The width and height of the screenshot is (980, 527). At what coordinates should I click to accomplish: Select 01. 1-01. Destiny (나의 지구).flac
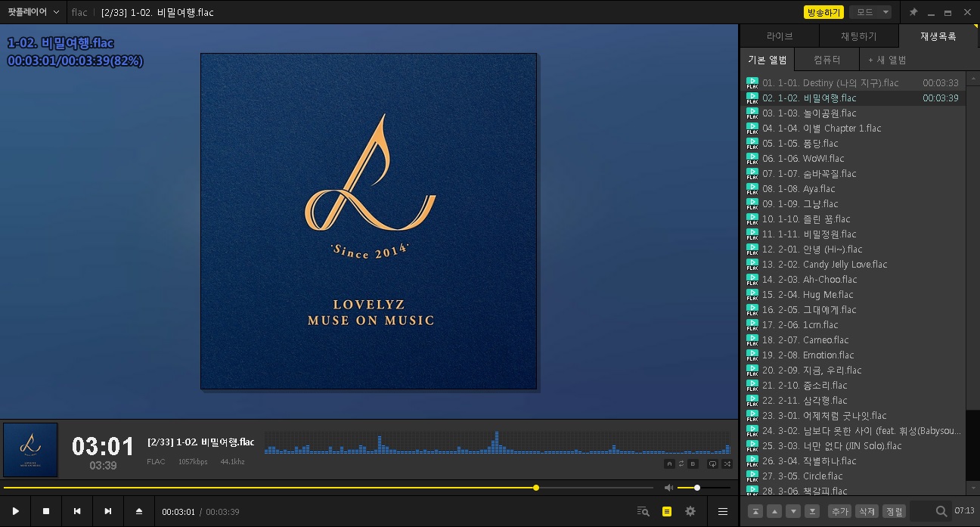(x=853, y=83)
